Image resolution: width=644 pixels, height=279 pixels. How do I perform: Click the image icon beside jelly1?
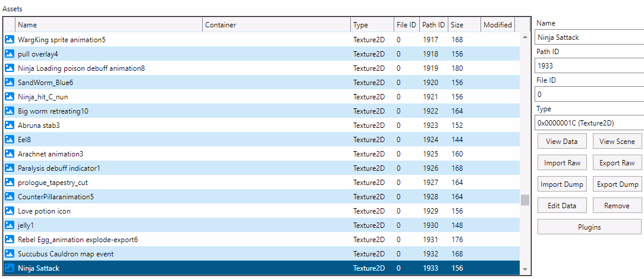[9, 225]
